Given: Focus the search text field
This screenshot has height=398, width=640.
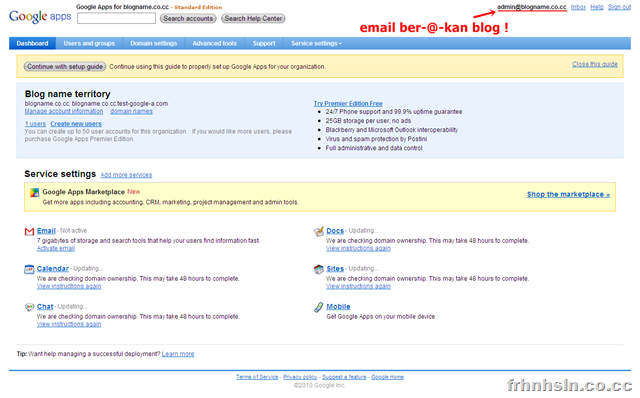Looking at the screenshot, I should click(116, 18).
